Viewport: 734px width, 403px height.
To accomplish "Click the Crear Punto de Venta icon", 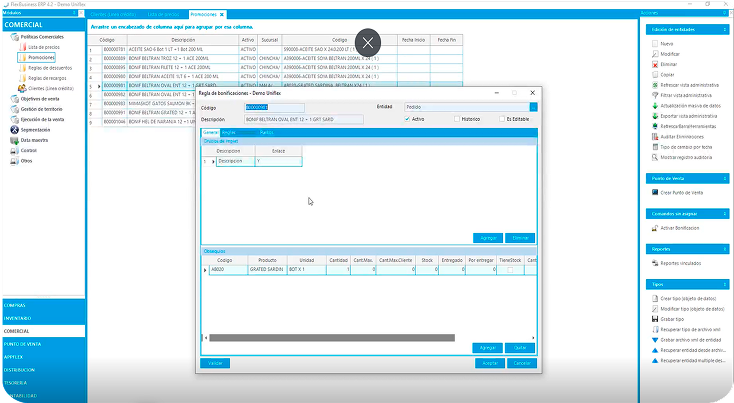I will coord(653,191).
